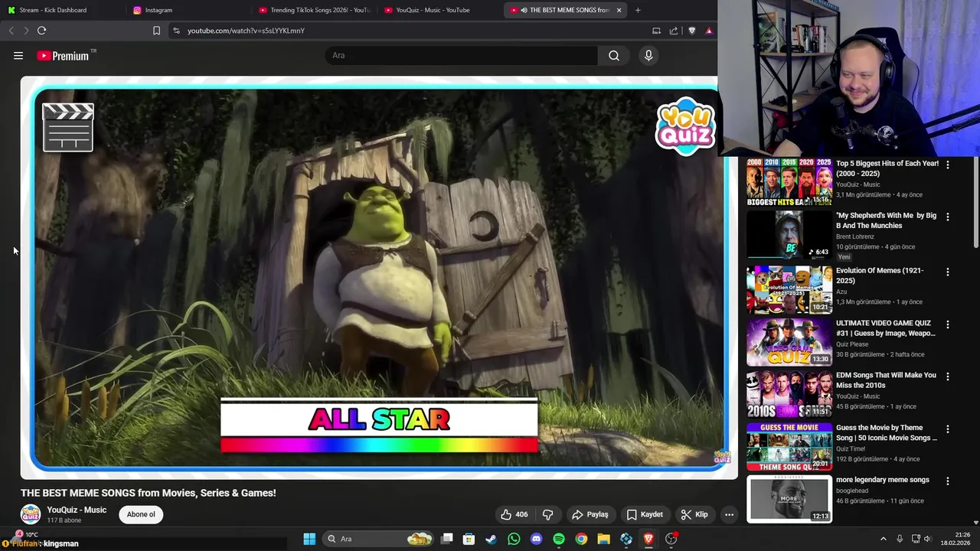This screenshot has height=551, width=980.
Task: Switch to Trending TikTok Songs 2026 tab
Action: coord(314,10)
